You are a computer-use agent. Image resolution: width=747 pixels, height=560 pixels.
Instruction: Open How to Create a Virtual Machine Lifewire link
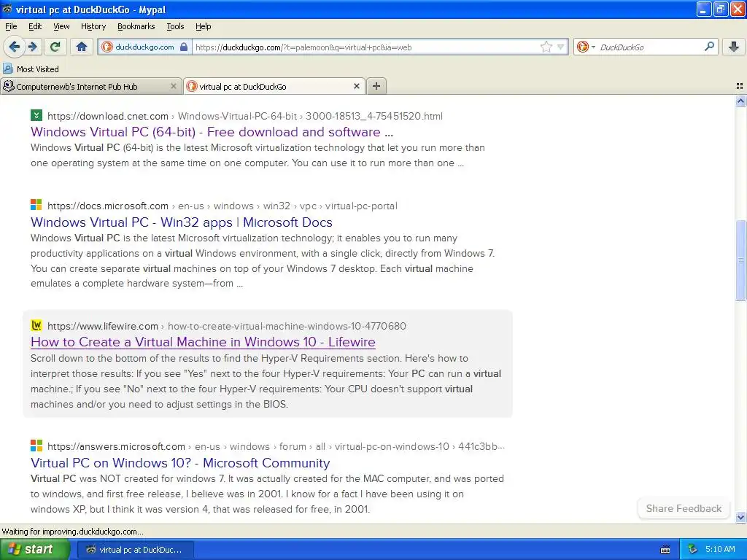pos(203,342)
